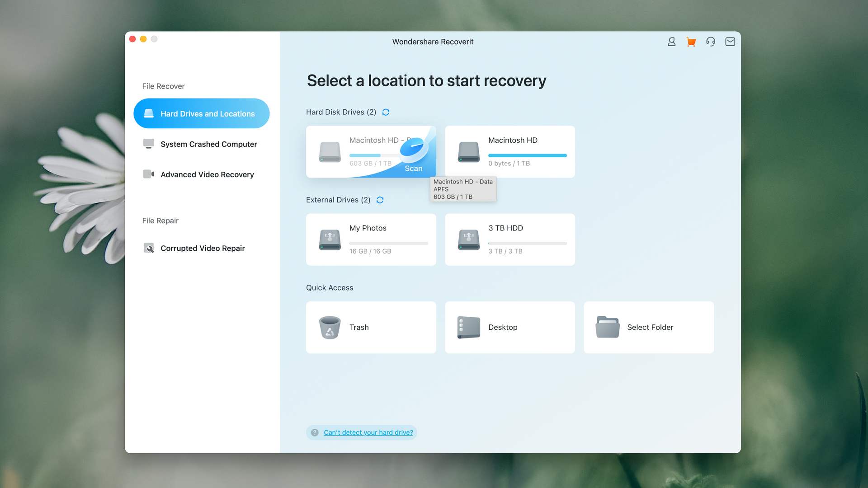The image size is (868, 488).
Task: Open "Can't detect your hard drive?" link
Action: point(368,432)
